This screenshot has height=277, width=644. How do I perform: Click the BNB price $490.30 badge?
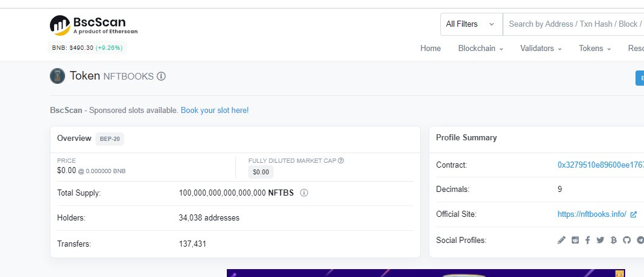88,48
